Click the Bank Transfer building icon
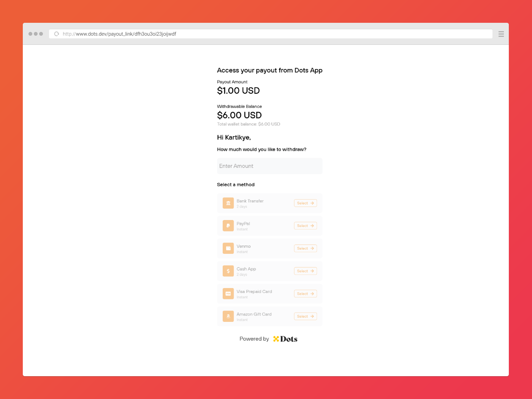This screenshot has height=399, width=532. (228, 203)
